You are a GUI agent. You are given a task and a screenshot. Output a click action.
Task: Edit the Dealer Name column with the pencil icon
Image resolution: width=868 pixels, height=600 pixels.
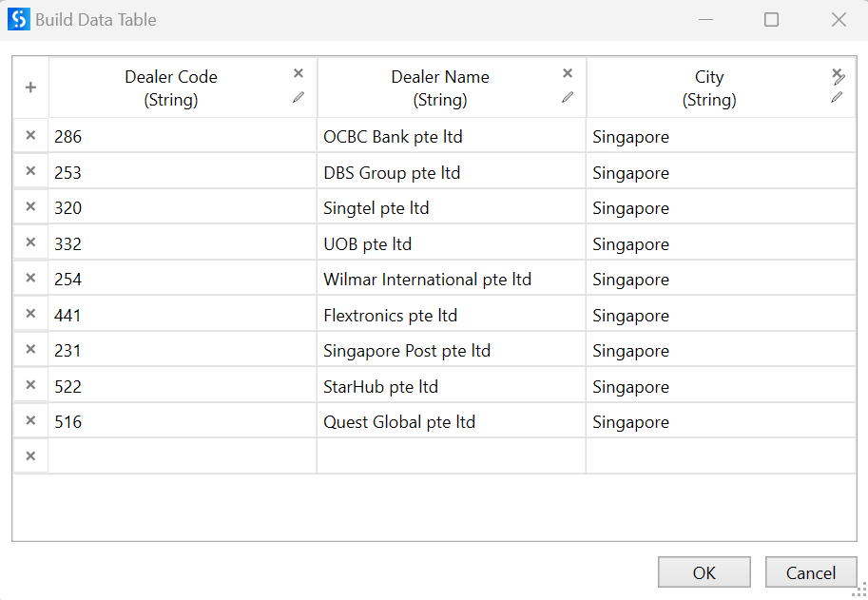tap(568, 97)
